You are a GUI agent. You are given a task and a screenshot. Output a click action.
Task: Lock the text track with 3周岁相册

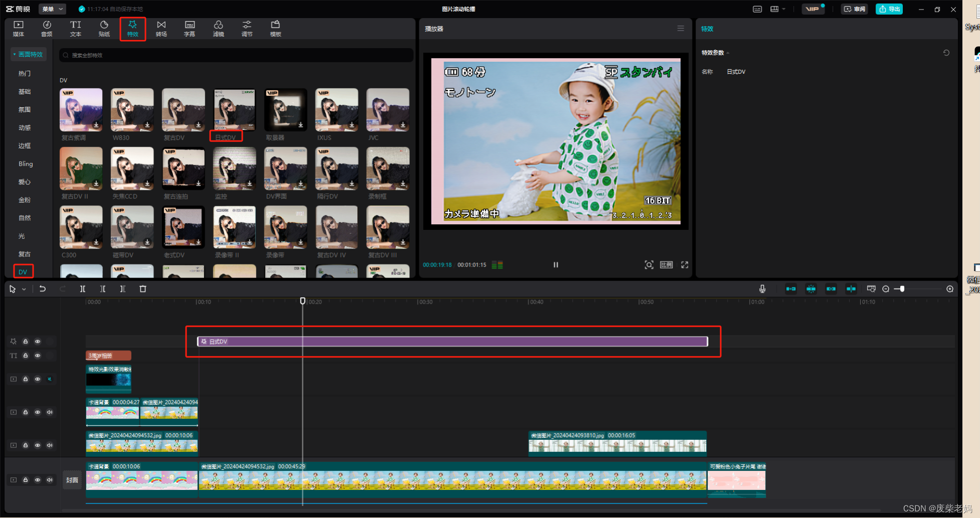click(x=26, y=356)
